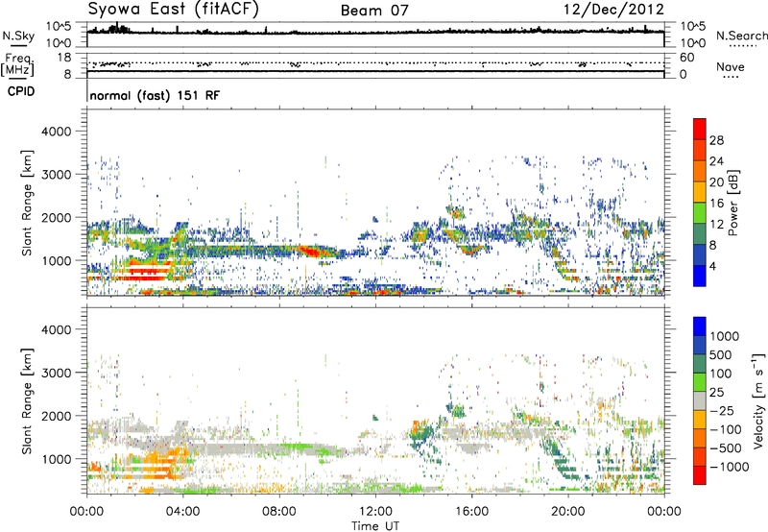Click 'Slant Range [km]' label of velocity panel
768x532 pixels.
click(x=27, y=401)
